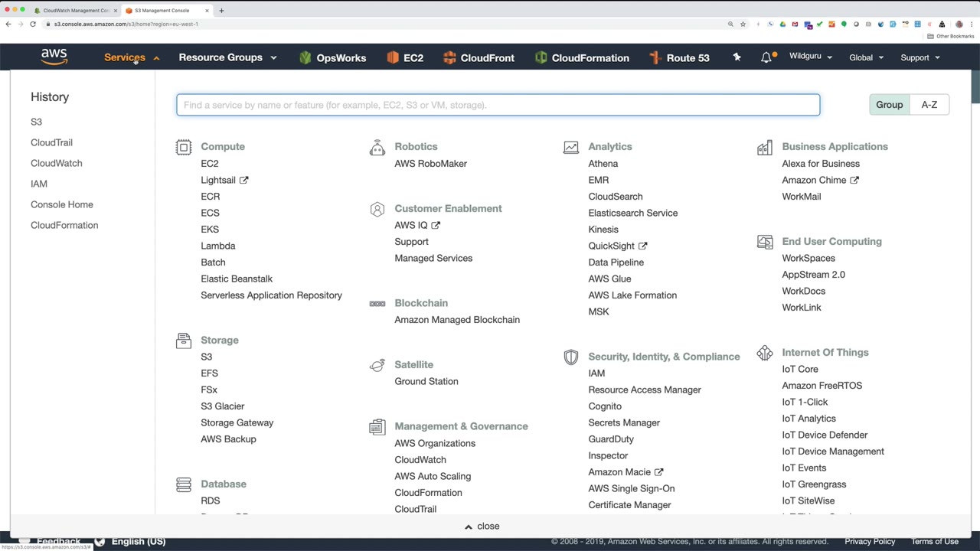
Task: Collapse the Services menu
Action: pos(132,57)
